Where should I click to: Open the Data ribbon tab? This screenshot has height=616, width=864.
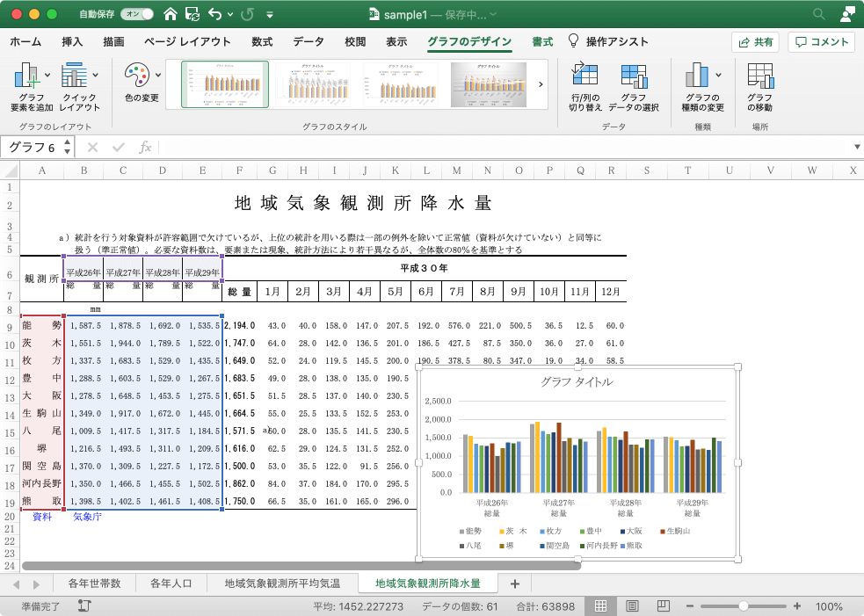point(309,41)
